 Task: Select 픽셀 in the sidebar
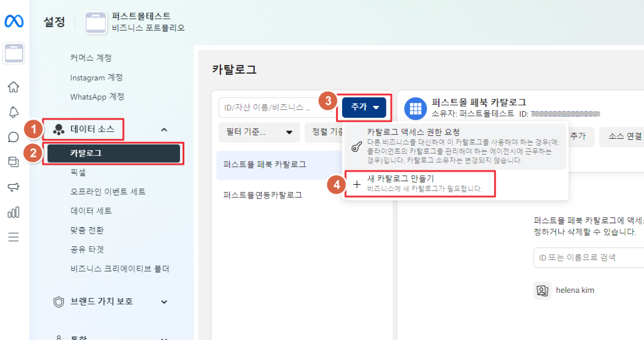[x=78, y=172]
